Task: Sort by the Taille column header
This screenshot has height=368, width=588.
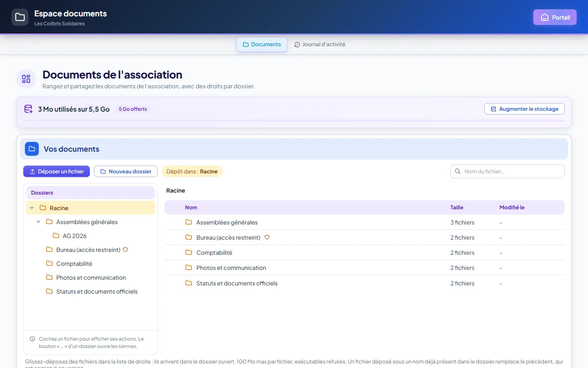Action: click(x=457, y=207)
